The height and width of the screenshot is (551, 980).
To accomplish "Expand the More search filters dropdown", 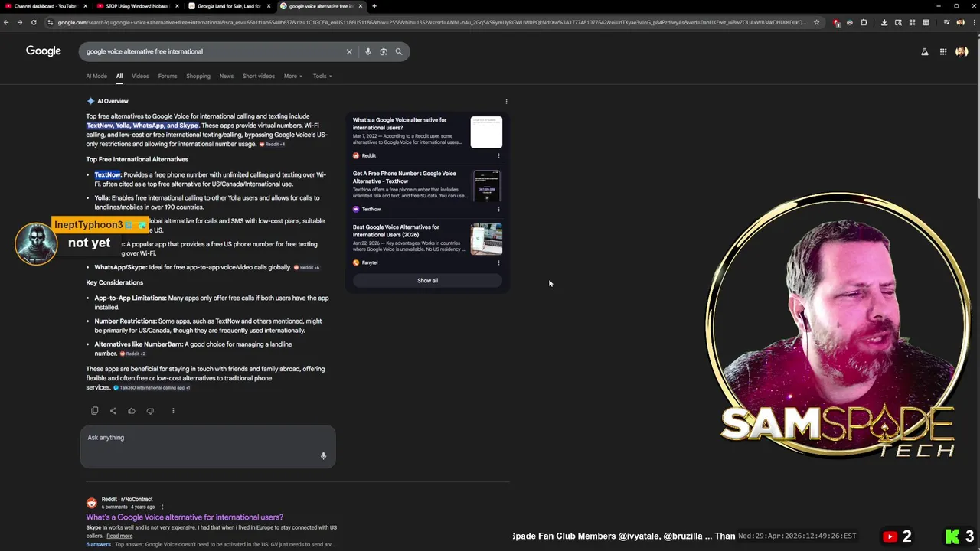I will (x=293, y=76).
